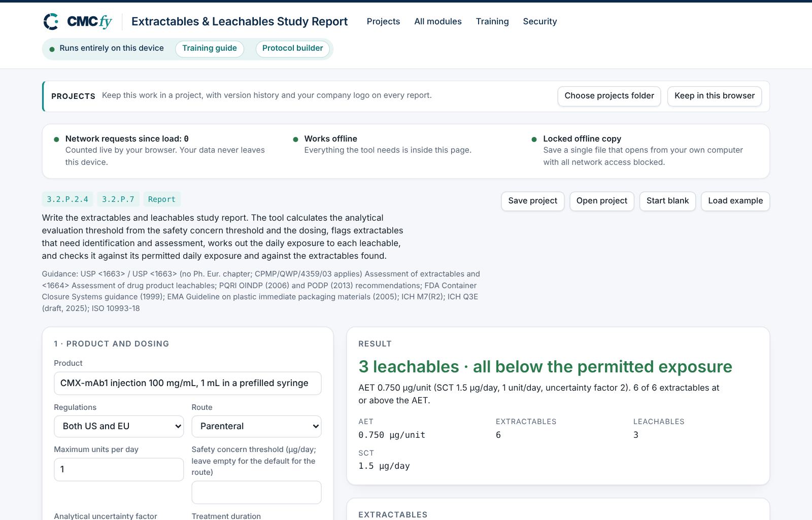The height and width of the screenshot is (520, 812).
Task: Click the Runs entirely on this device status
Action: pos(107,48)
